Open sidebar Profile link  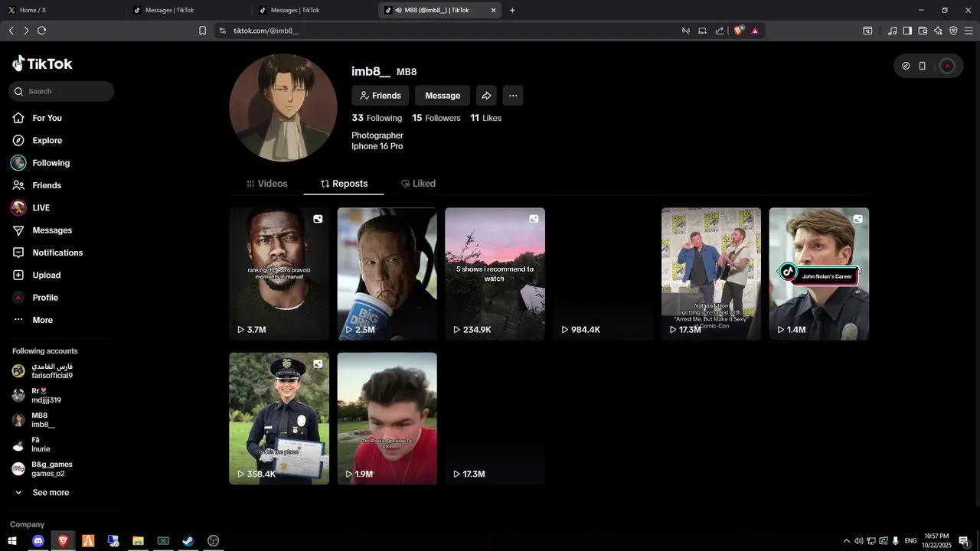click(x=35, y=298)
